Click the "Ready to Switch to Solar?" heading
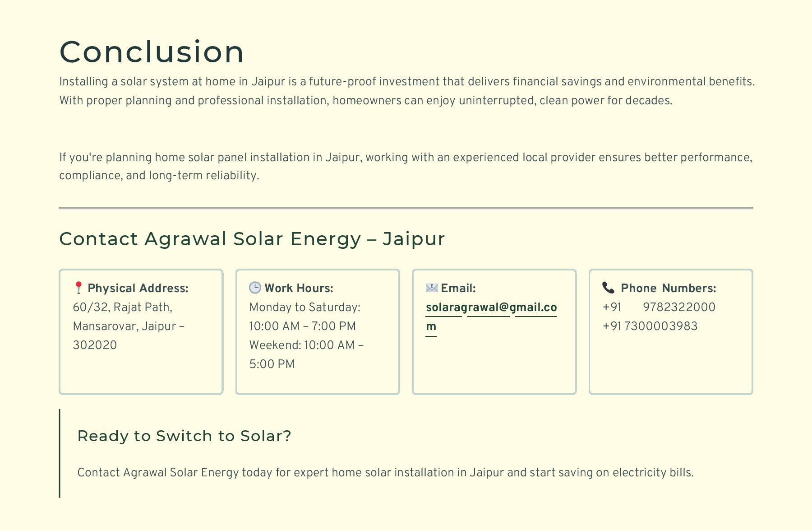 [x=184, y=436]
